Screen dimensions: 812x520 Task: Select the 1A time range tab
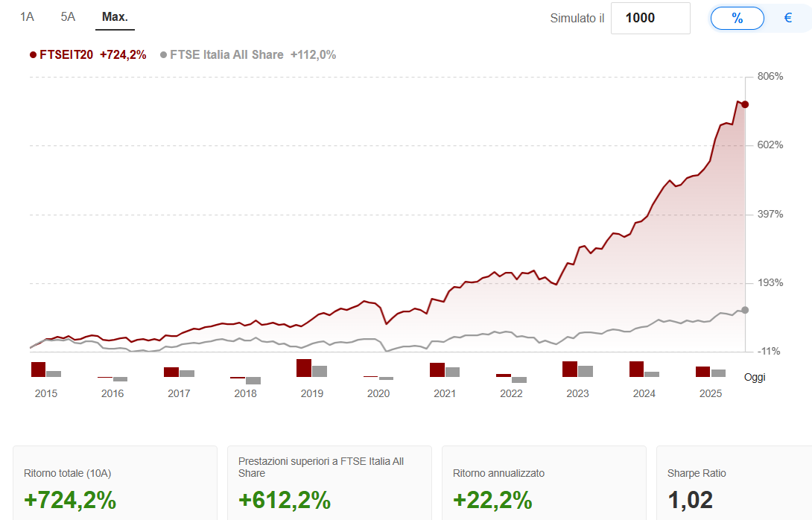pos(27,17)
